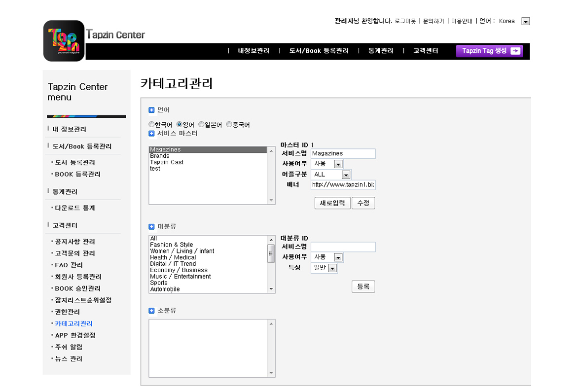578x392 pixels.
Task: Select the 영어 language radio button
Action: 180,124
